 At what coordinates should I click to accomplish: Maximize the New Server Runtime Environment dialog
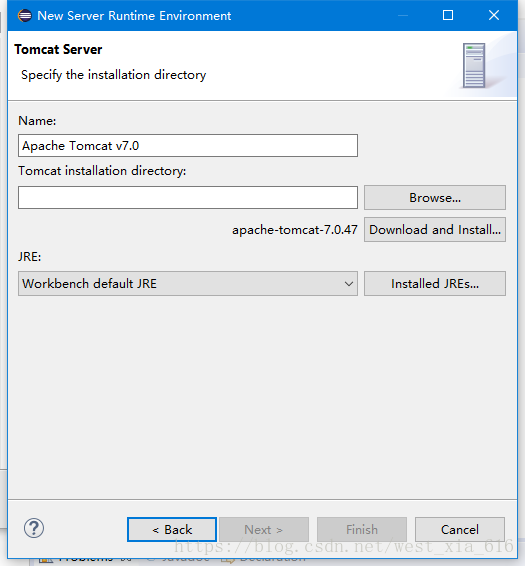pyautogui.click(x=448, y=15)
